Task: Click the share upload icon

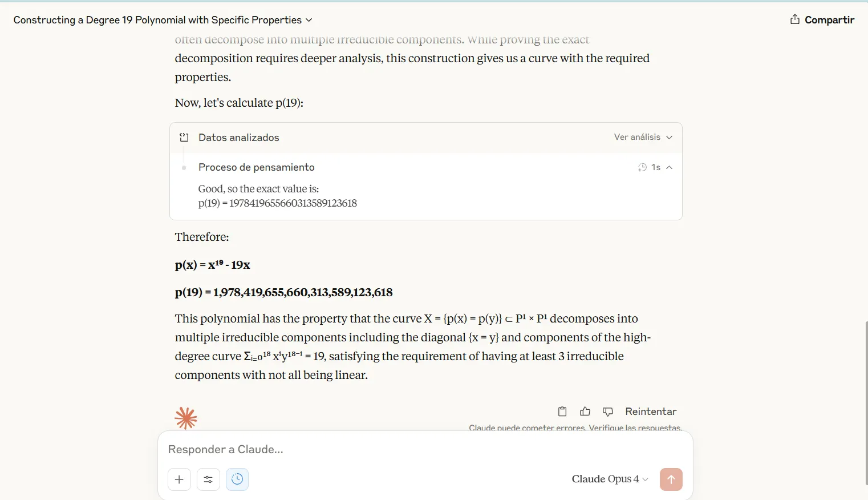Action: (x=795, y=19)
